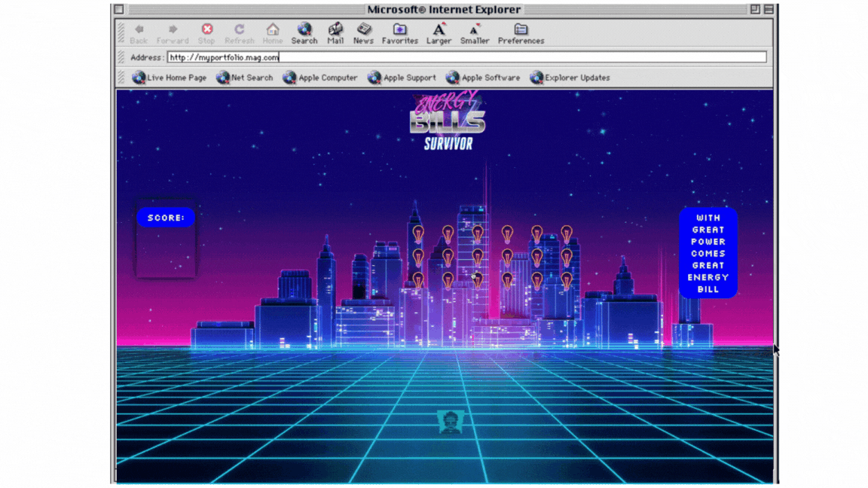Click the Address URL field
This screenshot has height=488, width=868.
tap(466, 57)
